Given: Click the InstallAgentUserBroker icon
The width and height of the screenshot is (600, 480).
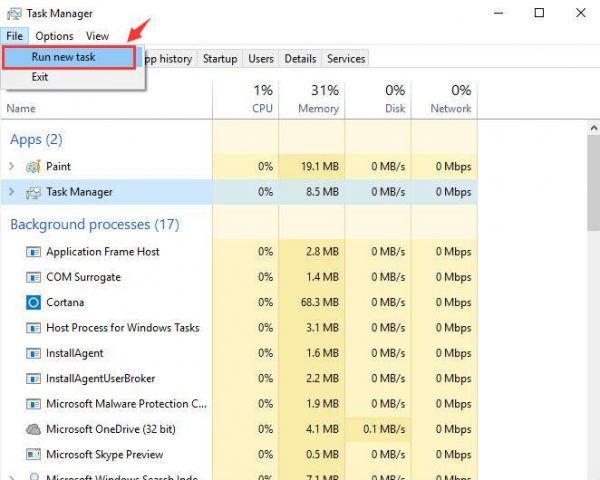Looking at the screenshot, I should [x=33, y=379].
